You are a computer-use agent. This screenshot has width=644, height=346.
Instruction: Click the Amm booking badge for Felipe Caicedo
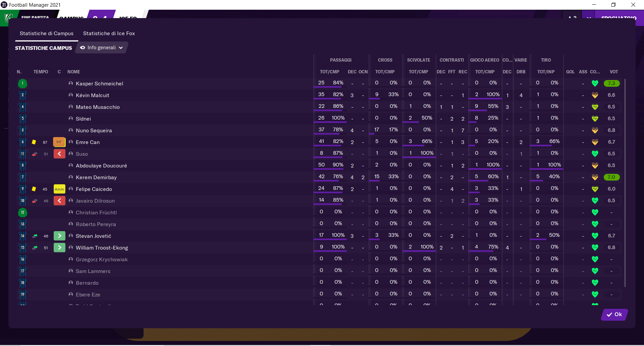(59, 189)
